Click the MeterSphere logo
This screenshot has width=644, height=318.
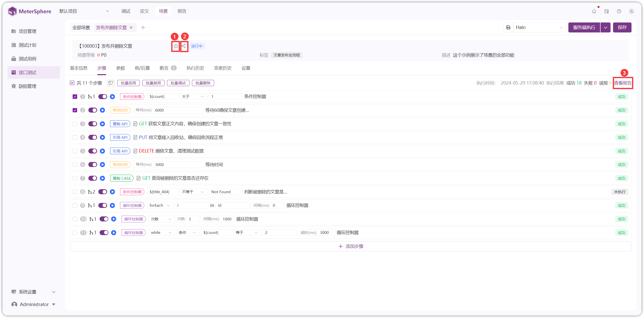[x=29, y=11]
